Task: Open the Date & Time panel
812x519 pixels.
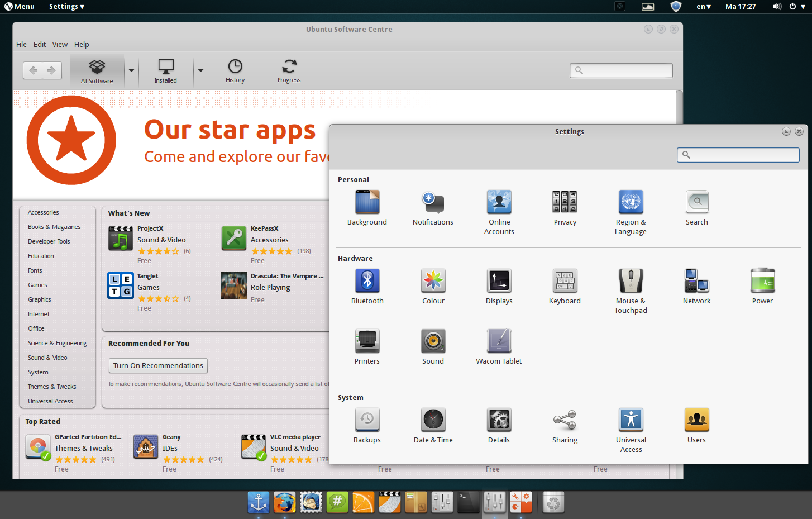Action: pos(433,426)
